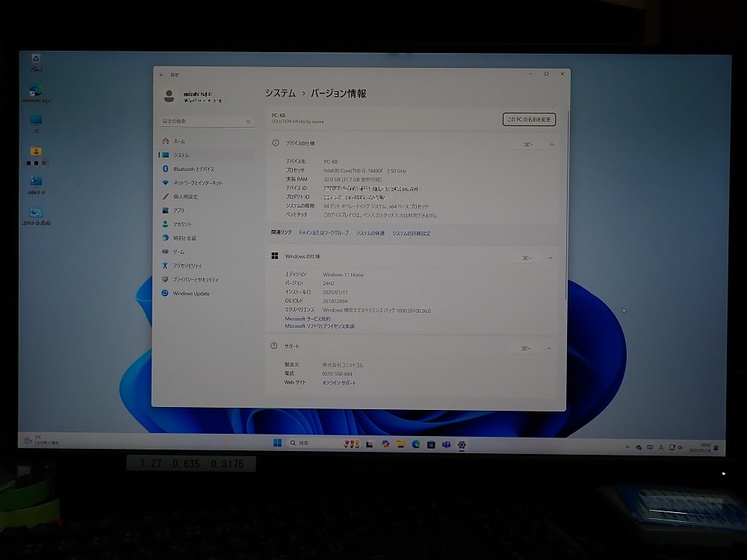Image resolution: width=747 pixels, height=560 pixels.
Task: Open 時刻と言語 in the sidebar
Action: 207,238
